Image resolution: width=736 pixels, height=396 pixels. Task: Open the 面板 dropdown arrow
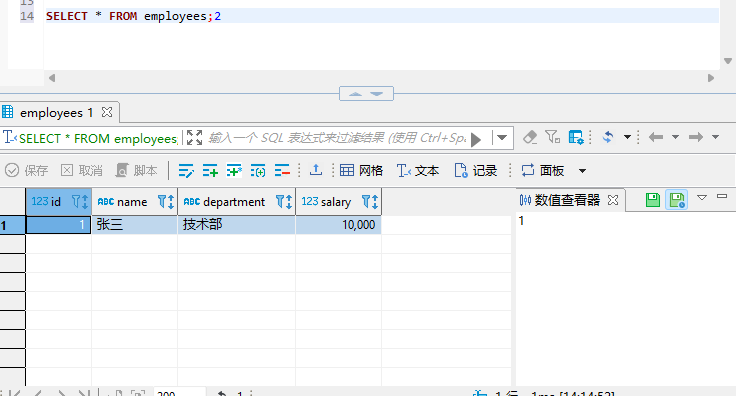click(x=583, y=171)
